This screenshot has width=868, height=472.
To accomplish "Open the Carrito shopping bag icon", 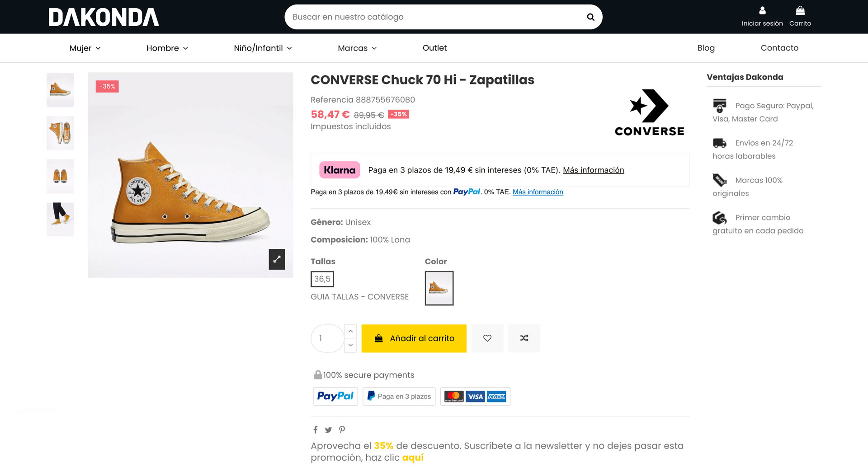I will (x=800, y=11).
